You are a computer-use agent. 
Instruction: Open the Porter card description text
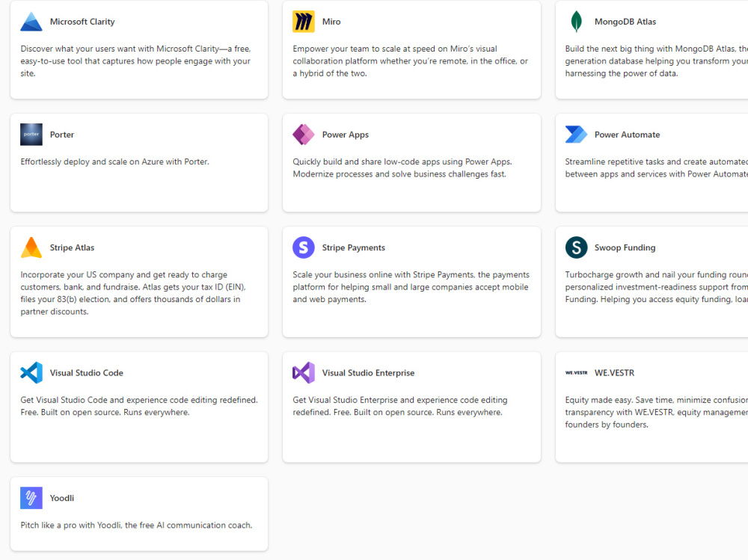click(x=114, y=161)
